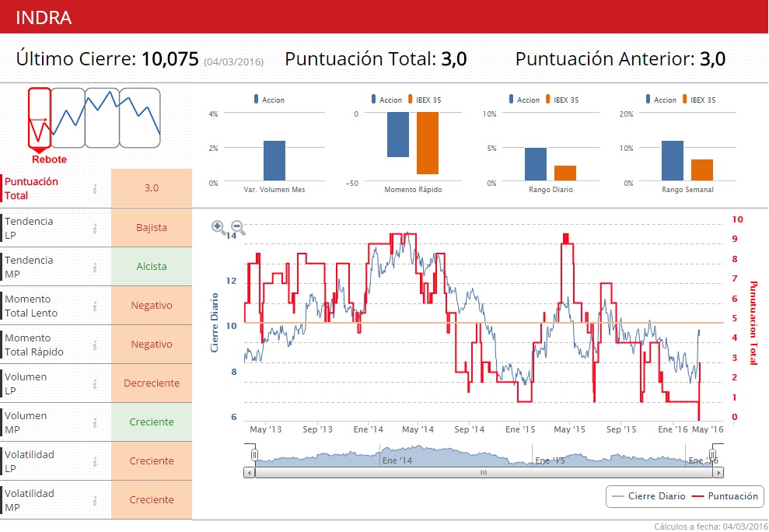Open info icon for Momento Total Lento
The image size is (769, 532).
coord(95,306)
